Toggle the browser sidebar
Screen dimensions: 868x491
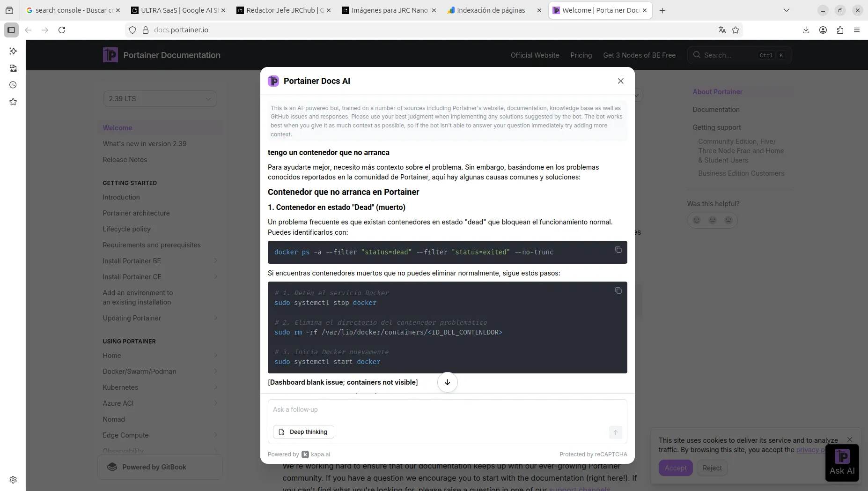(x=11, y=30)
